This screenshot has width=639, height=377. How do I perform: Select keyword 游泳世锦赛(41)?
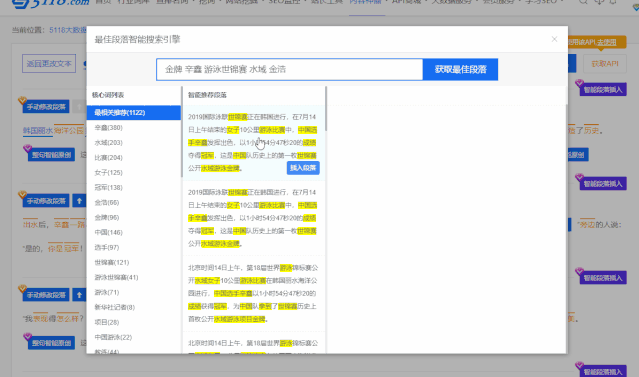pyautogui.click(x=117, y=277)
